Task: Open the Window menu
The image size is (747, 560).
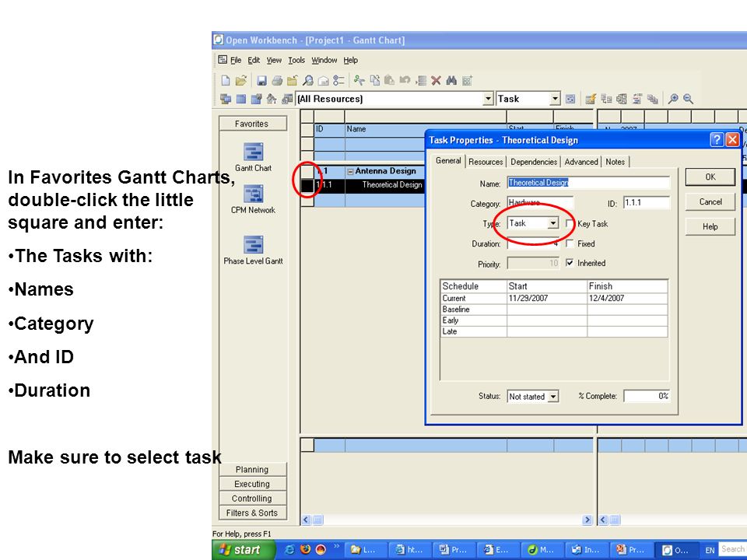Action: (x=324, y=60)
